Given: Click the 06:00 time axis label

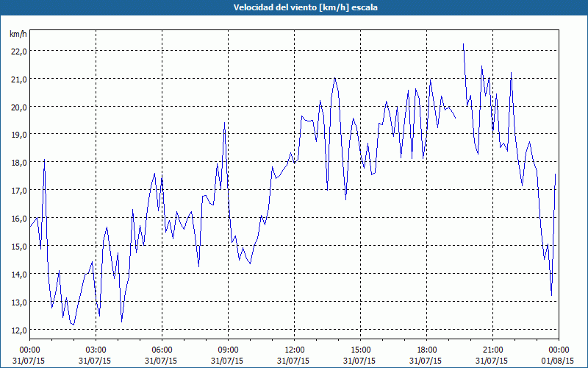Looking at the screenshot, I should pos(162,350).
